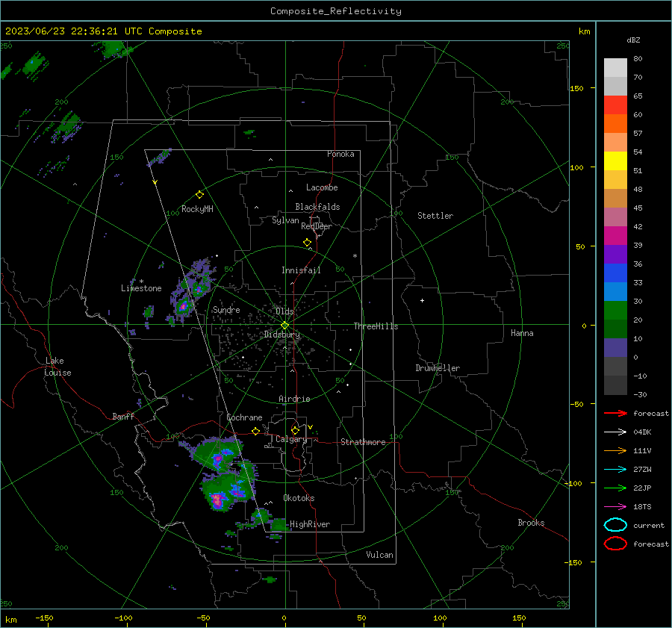The height and width of the screenshot is (628, 672).
Task: Click the cyan 27ZW arrow icon
Action: point(615,470)
